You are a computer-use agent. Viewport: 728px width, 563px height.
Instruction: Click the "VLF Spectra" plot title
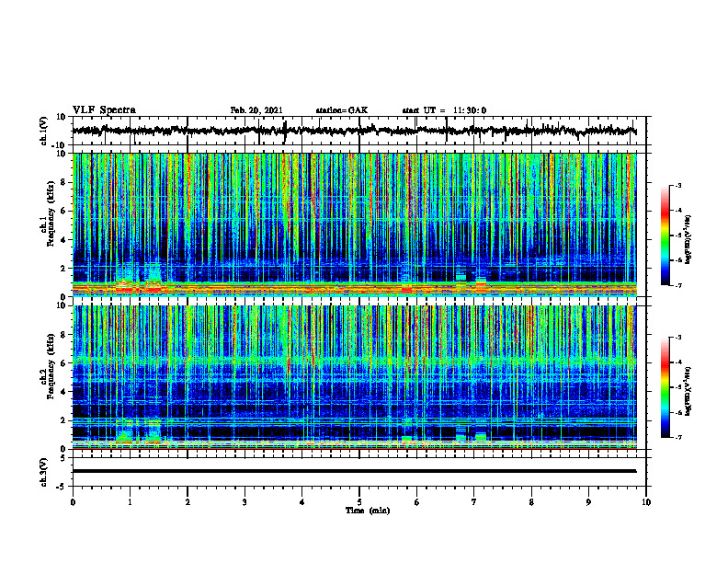pyautogui.click(x=104, y=110)
